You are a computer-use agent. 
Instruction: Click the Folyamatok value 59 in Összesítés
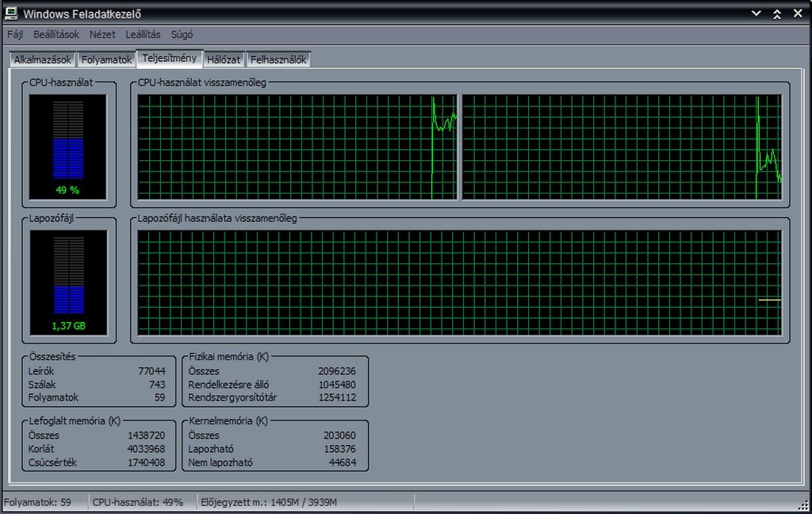tap(159, 397)
